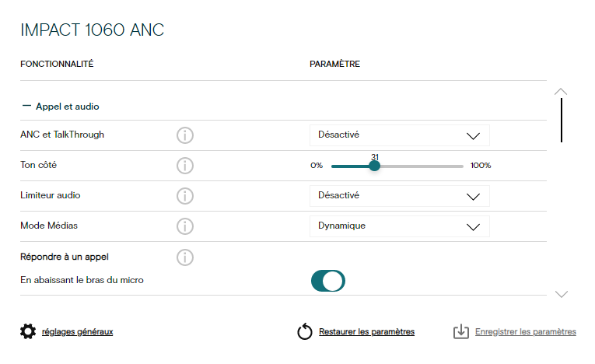Click info icon for Répondre à un appel
Image resolution: width=595 pixels, height=364 pixels.
click(x=185, y=257)
